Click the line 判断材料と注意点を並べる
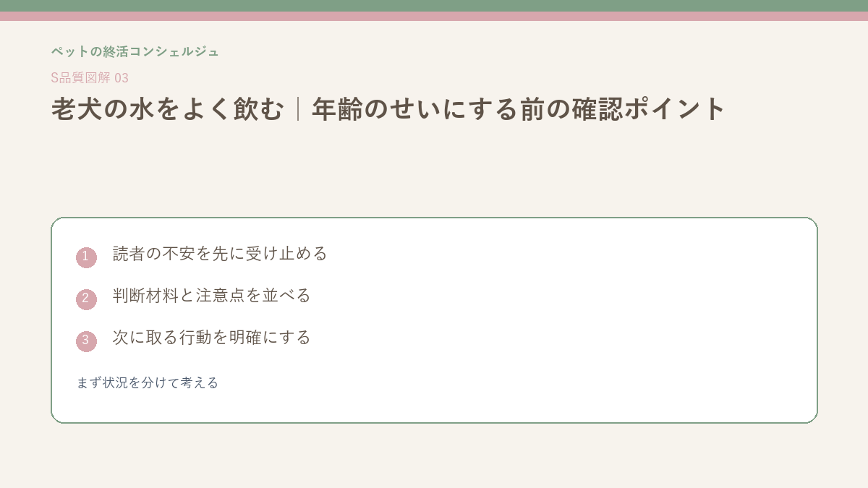This screenshot has width=868, height=488. (x=211, y=296)
